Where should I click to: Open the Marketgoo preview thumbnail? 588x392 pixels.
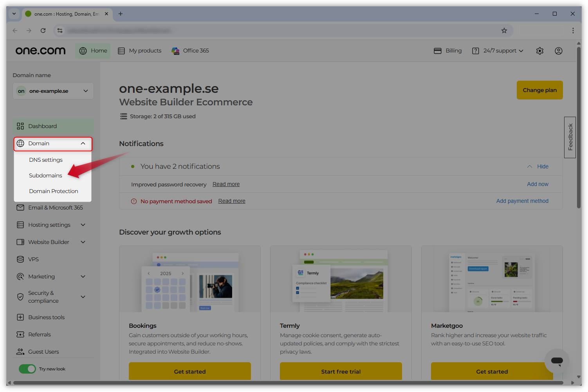pyautogui.click(x=492, y=279)
